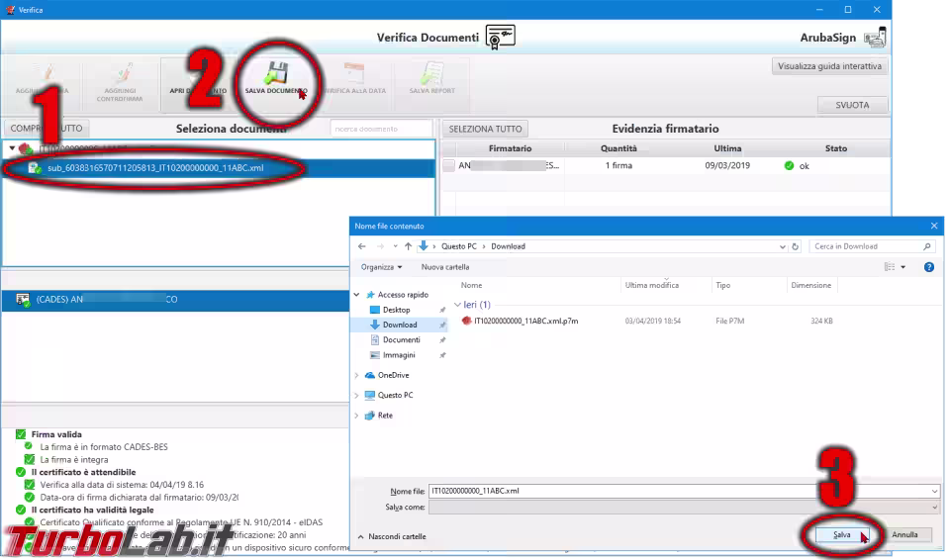Select file IT10200000000_11ABC.xml.p7m
The width and height of the screenshot is (950, 560).
(x=525, y=322)
